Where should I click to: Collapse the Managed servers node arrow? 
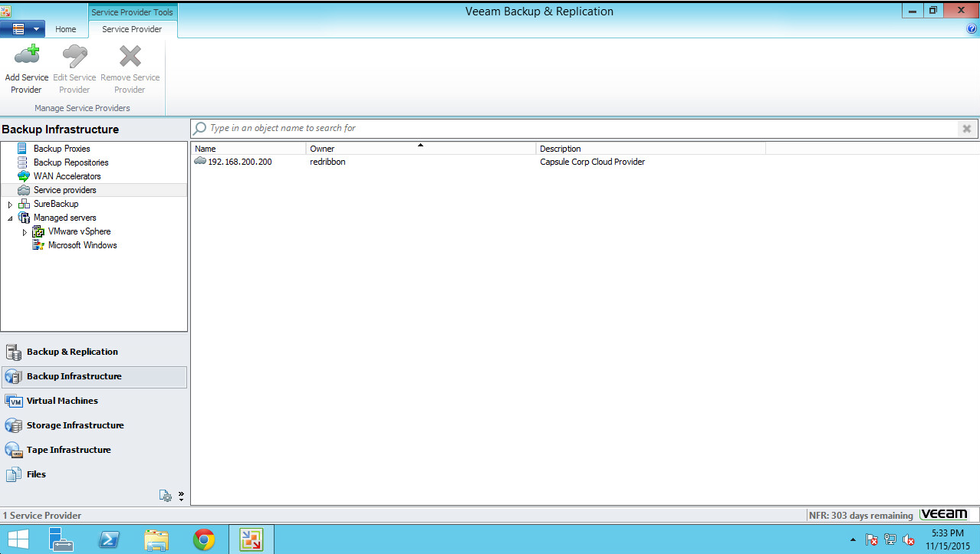point(10,218)
